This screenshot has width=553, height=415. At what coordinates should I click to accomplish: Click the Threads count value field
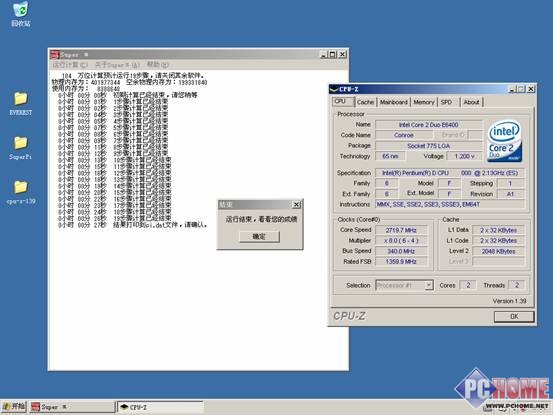click(517, 285)
